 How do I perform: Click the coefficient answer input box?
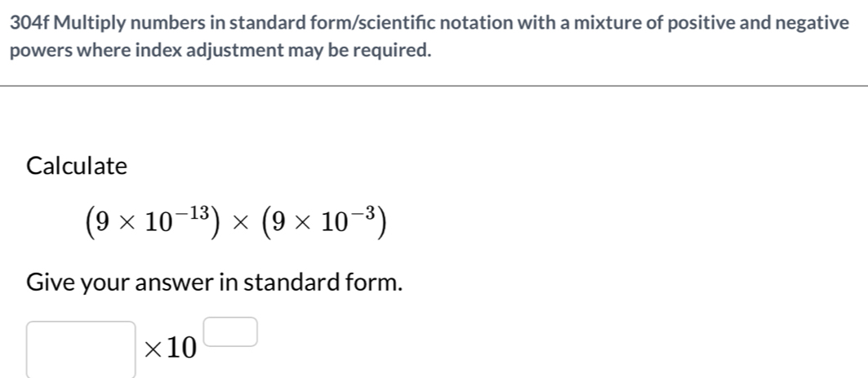point(81,349)
